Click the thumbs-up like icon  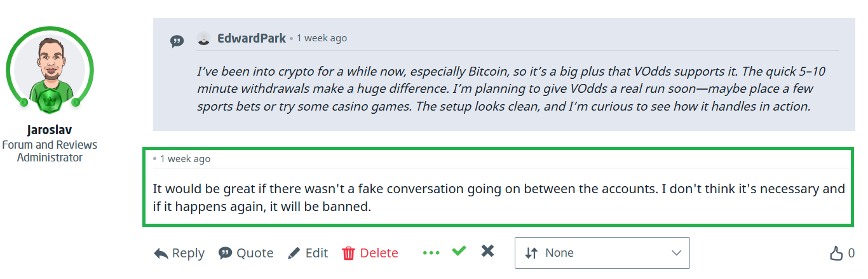click(836, 254)
